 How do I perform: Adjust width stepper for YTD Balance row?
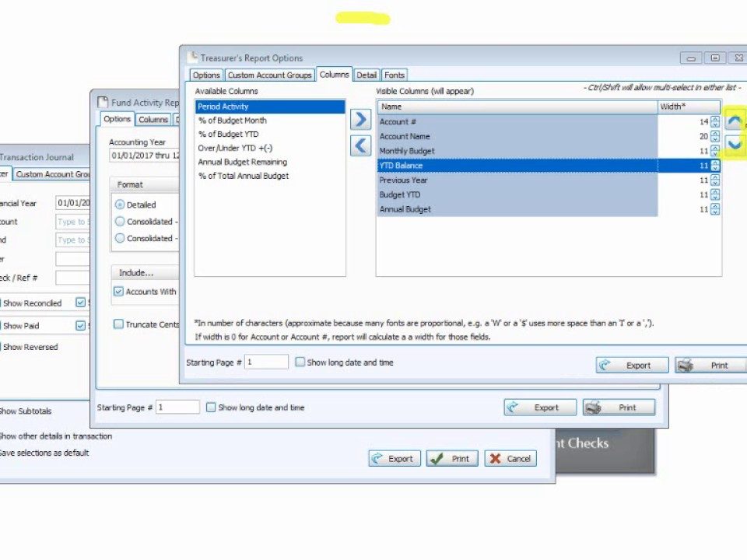click(715, 166)
